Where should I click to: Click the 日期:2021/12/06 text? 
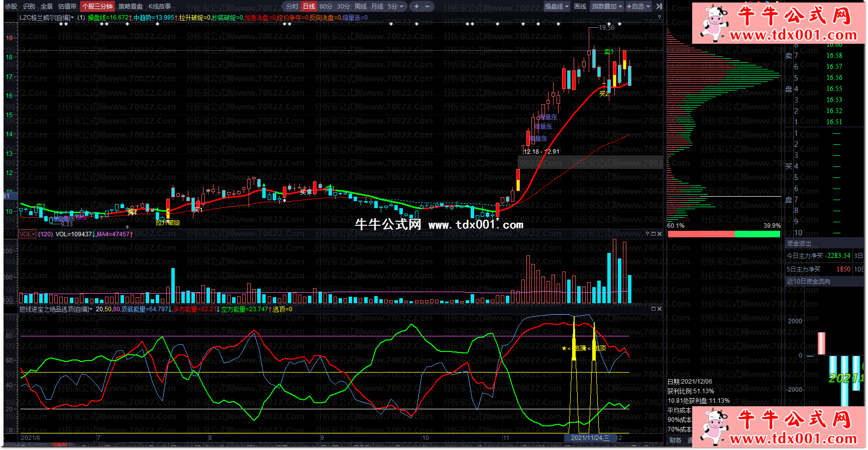690,382
